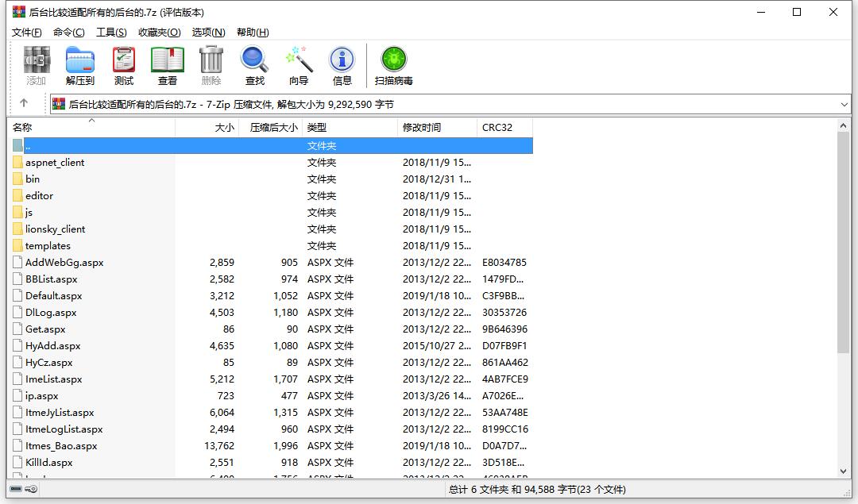Click the drive/key status bar icon
Image resolution: width=858 pixels, height=504 pixels.
click(x=23, y=490)
